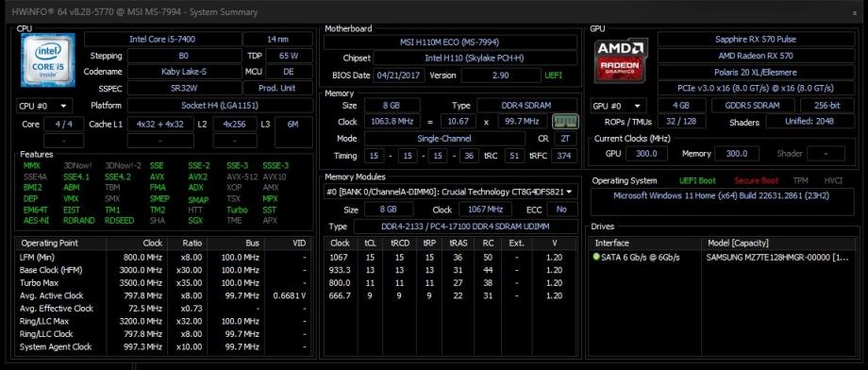Image resolution: width=868 pixels, height=370 pixels.
Task: Click the 0.6681 V VID value
Action: tap(290, 295)
